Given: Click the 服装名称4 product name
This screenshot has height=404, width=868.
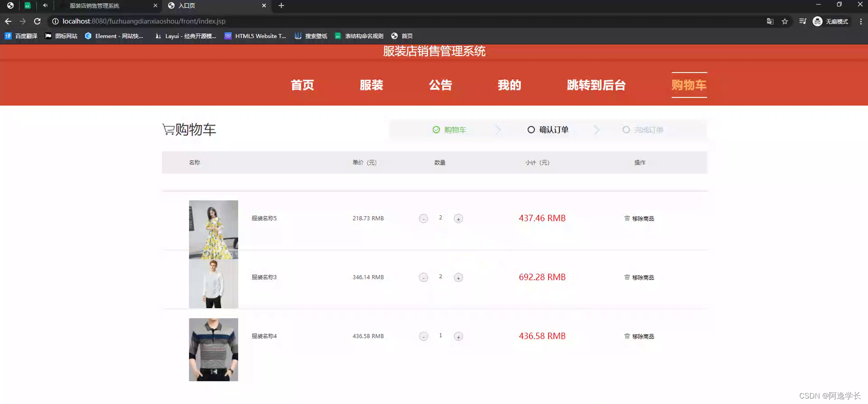Looking at the screenshot, I should point(264,336).
